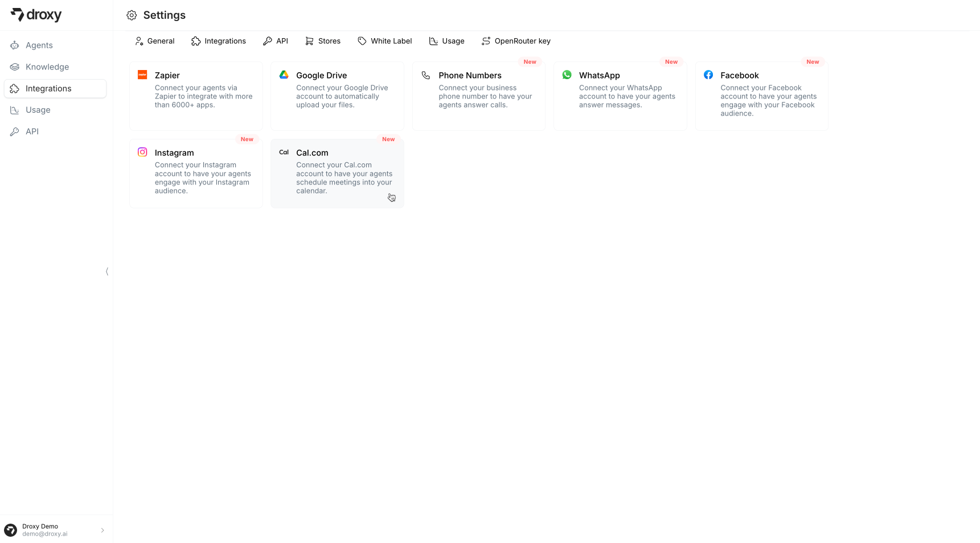Image resolution: width=980 pixels, height=543 pixels.
Task: Open API from the sidebar
Action: (55, 132)
